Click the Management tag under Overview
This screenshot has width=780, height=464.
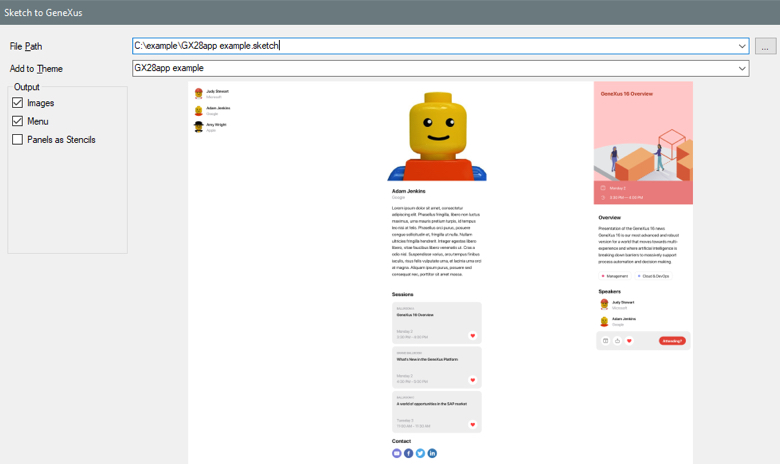coord(615,276)
